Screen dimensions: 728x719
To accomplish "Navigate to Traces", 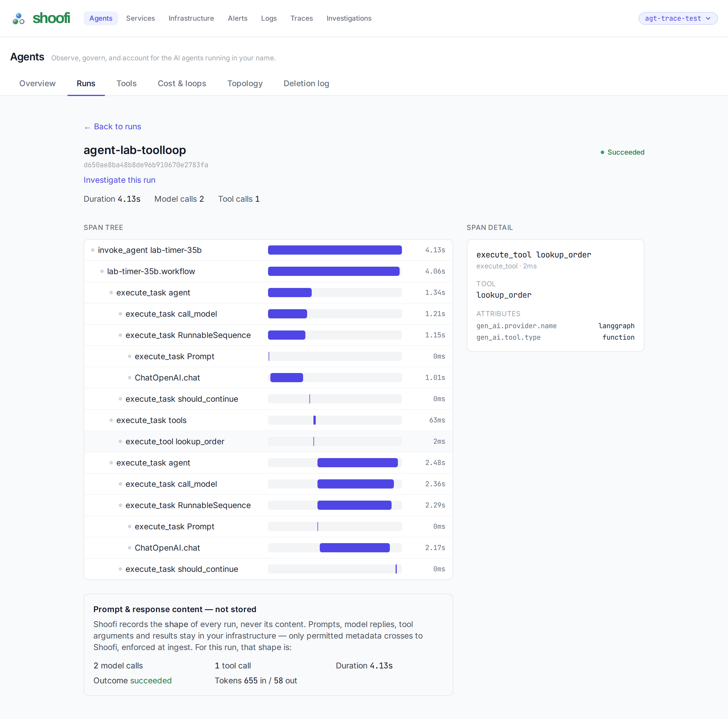I will coord(301,18).
